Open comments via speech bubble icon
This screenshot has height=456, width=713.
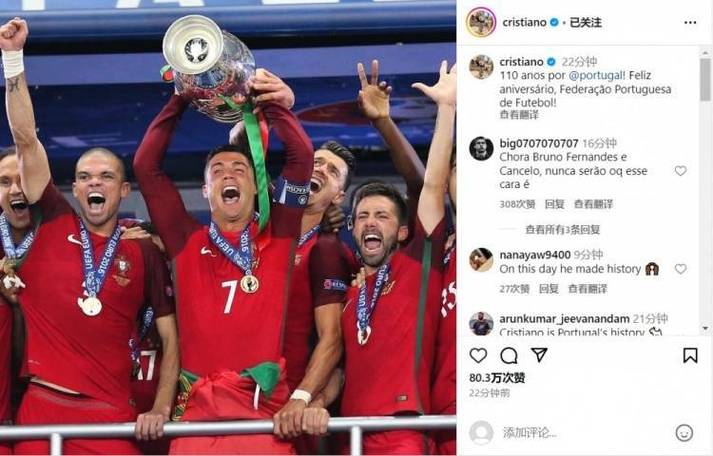(509, 355)
